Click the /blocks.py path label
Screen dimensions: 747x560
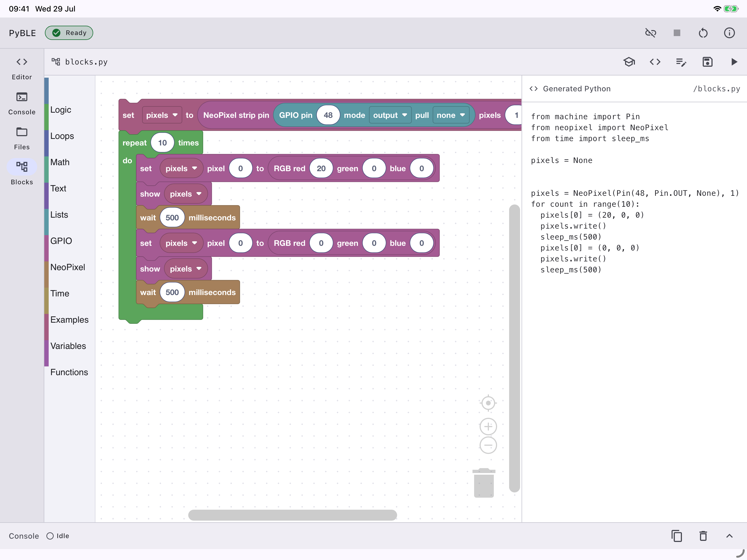tap(716, 89)
